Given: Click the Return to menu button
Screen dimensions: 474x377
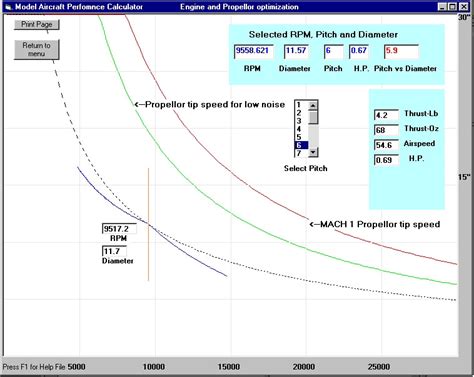Looking at the screenshot, I should [x=37, y=49].
